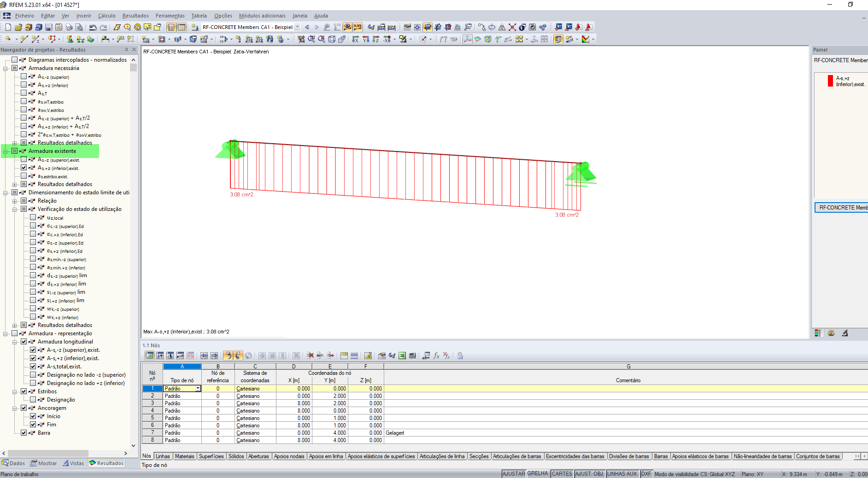868x478 pixels.
Task: Print using the printer toolbar icon
Action: (x=69, y=27)
